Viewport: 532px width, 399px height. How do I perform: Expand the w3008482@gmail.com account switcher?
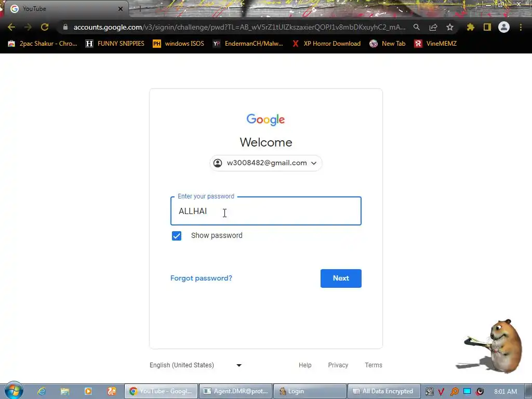point(266,163)
